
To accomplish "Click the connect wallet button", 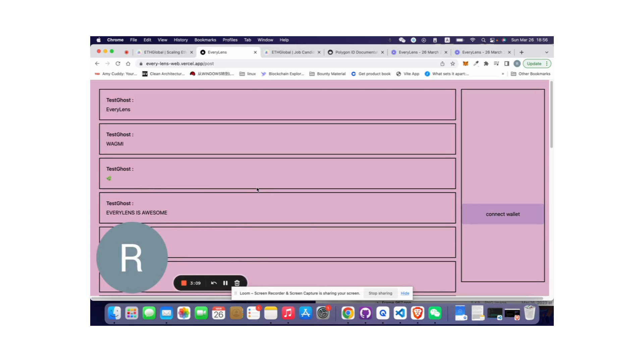I will pos(503,214).
